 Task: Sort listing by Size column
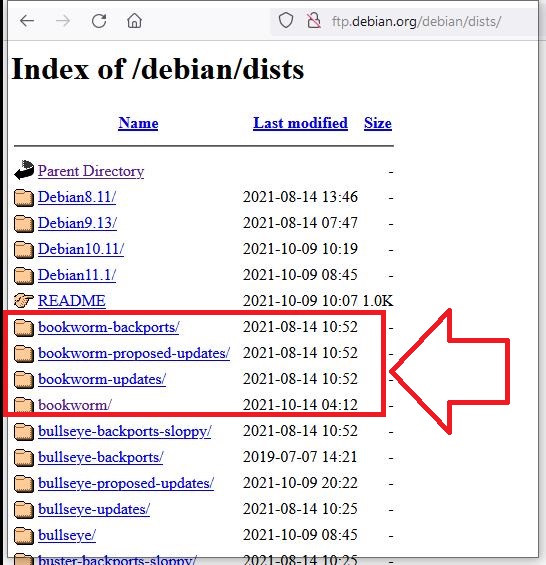[378, 123]
